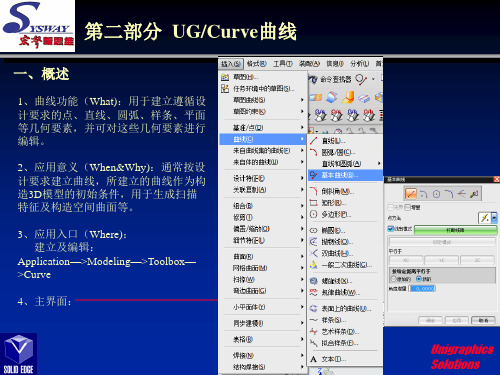Viewport: 500px width, 375px height.
Task: Click the 应用 Apply button
Action: click(x=457, y=320)
